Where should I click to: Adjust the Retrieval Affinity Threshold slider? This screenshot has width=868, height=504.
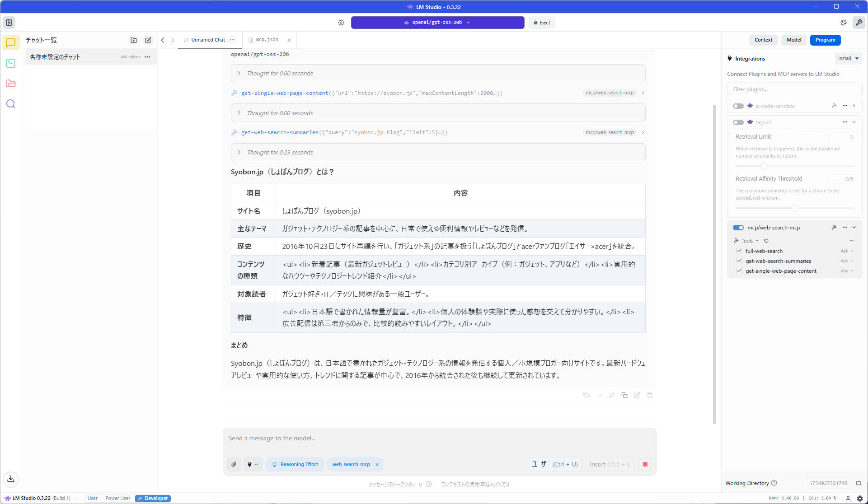(795, 208)
